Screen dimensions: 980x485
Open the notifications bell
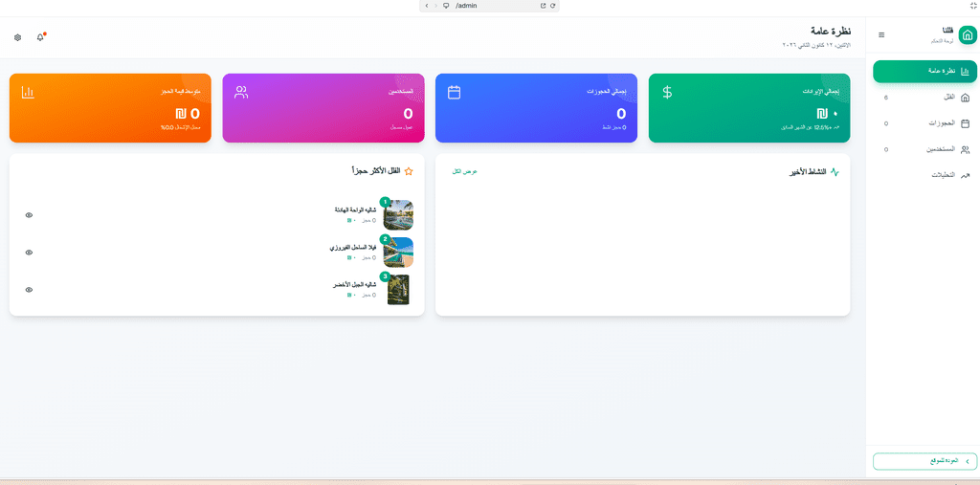(x=40, y=37)
